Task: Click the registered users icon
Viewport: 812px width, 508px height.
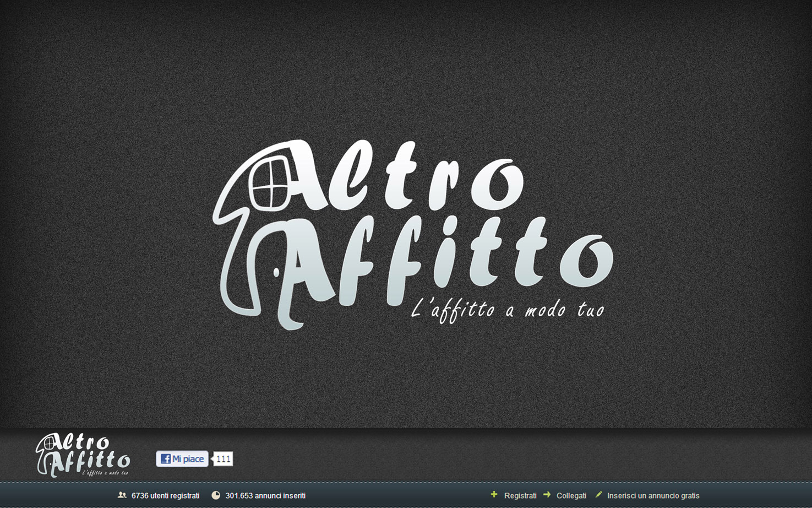Action: pyautogui.click(x=122, y=495)
